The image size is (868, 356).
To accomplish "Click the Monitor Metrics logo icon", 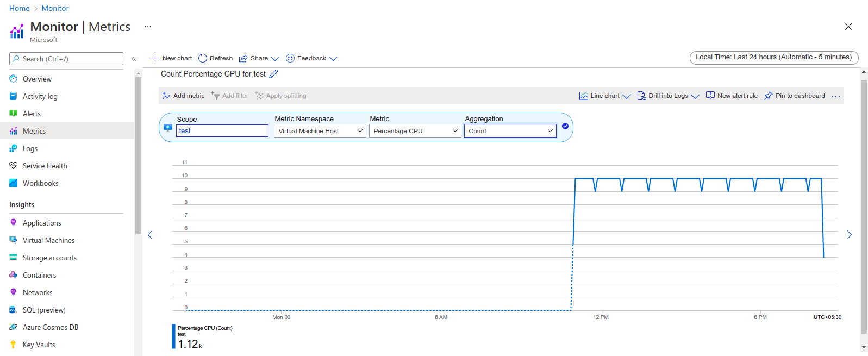I will click(x=17, y=31).
